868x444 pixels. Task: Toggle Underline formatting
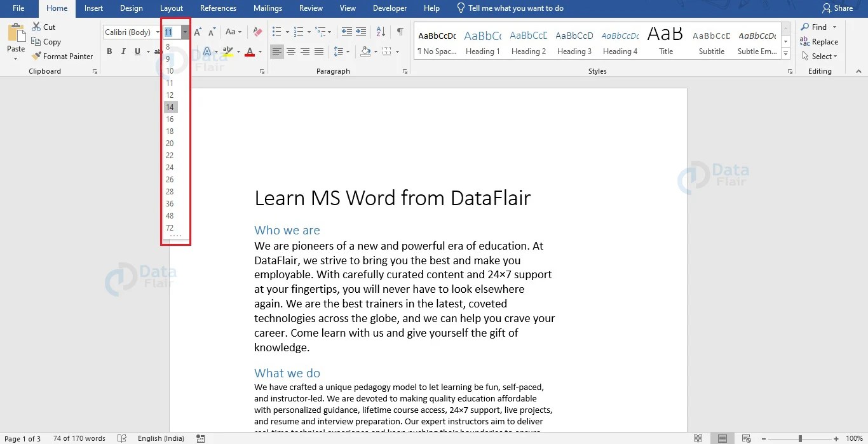point(137,51)
